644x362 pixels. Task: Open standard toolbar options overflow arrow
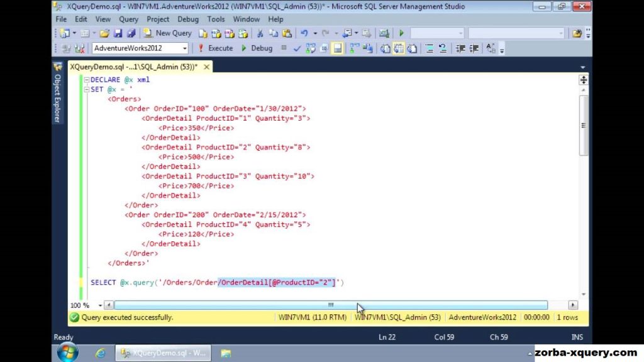[588, 33]
